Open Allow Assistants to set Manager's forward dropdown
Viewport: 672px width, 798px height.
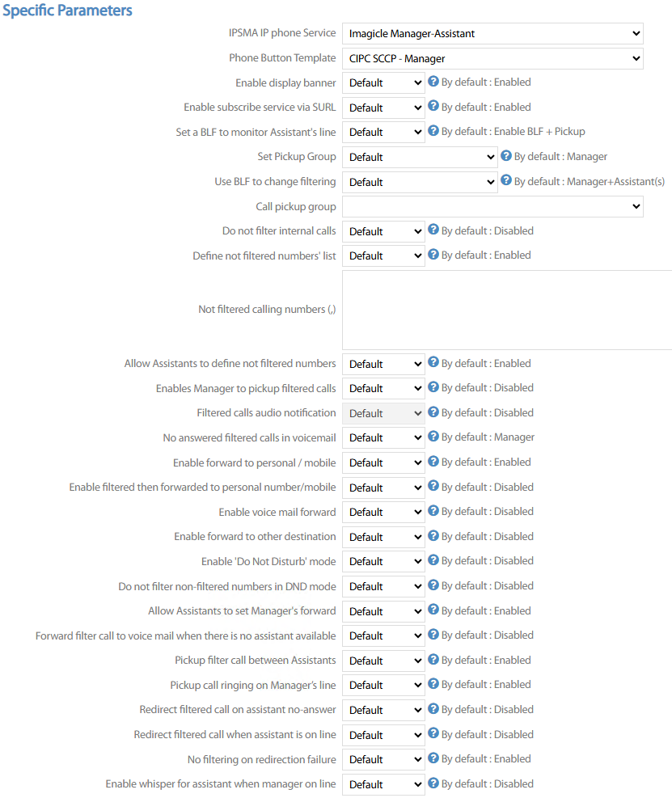(383, 611)
